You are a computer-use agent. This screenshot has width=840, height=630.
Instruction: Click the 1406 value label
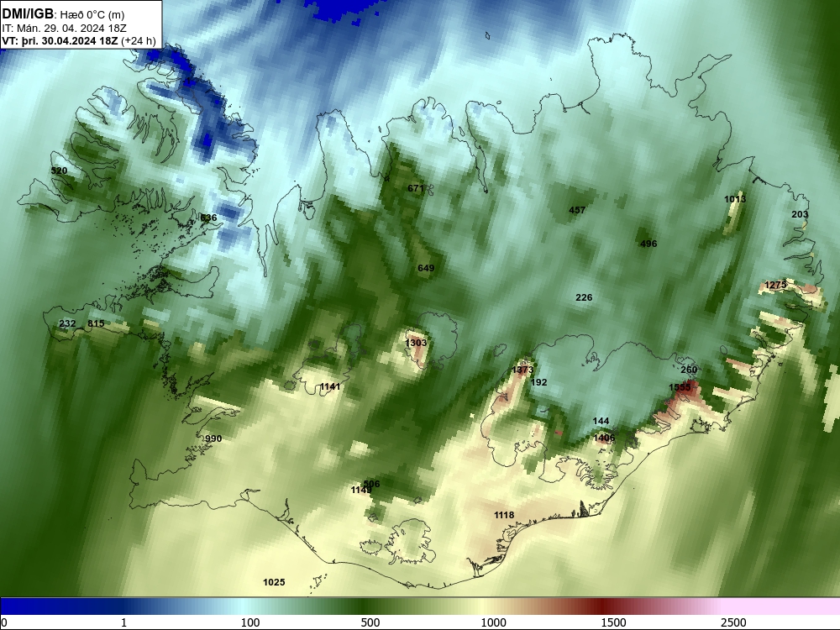pyautogui.click(x=604, y=438)
